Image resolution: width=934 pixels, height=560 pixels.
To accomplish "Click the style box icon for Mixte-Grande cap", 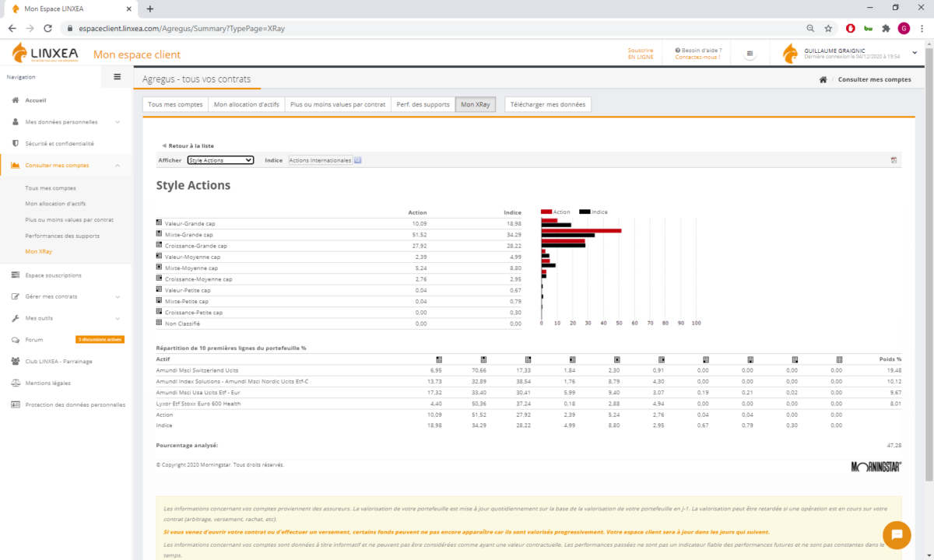I will tap(159, 234).
